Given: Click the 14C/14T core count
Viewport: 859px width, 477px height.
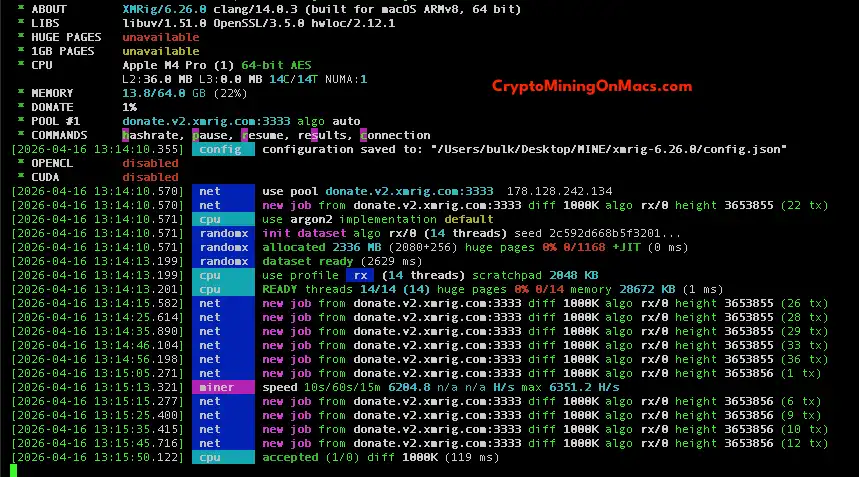Looking at the screenshot, I should click(x=293, y=79).
